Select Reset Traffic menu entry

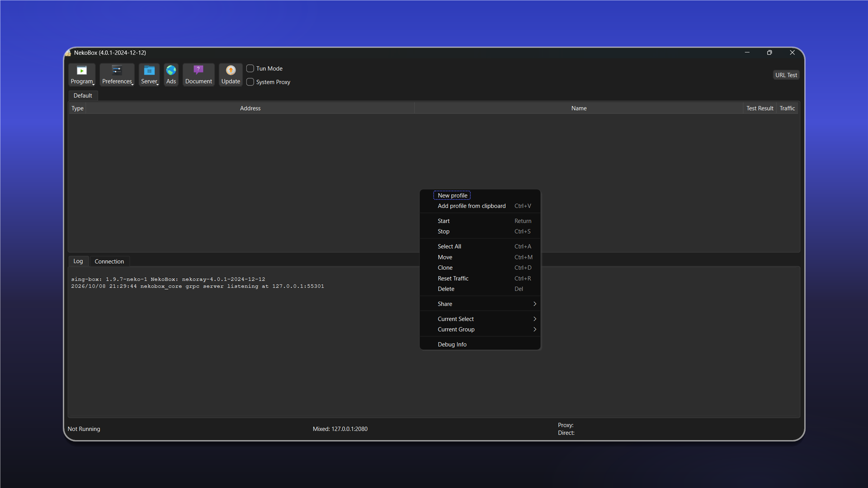480,278
